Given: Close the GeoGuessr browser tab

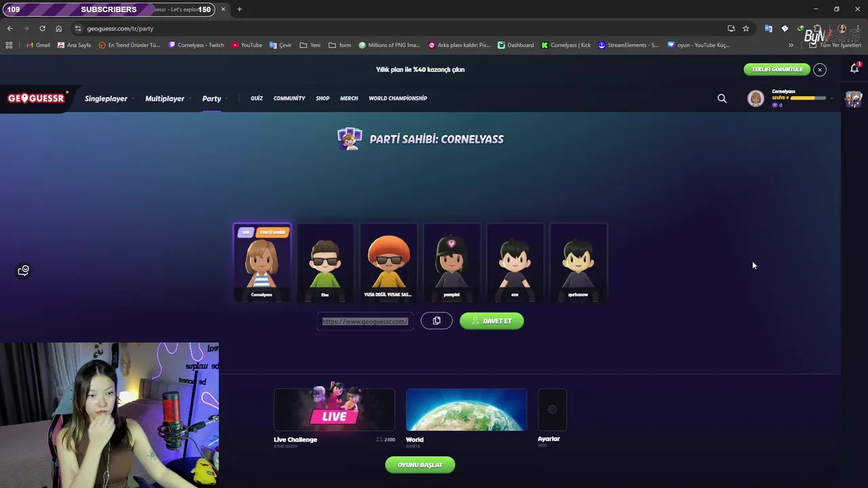Looking at the screenshot, I should point(223,9).
